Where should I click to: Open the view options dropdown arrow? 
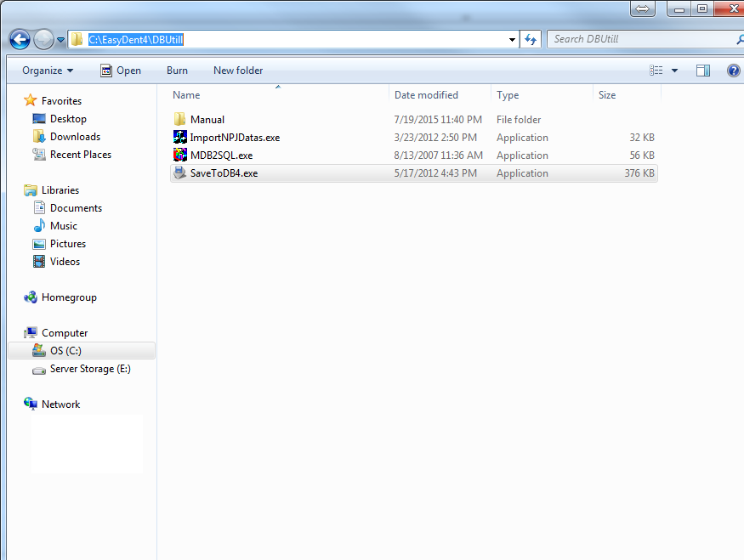[674, 71]
